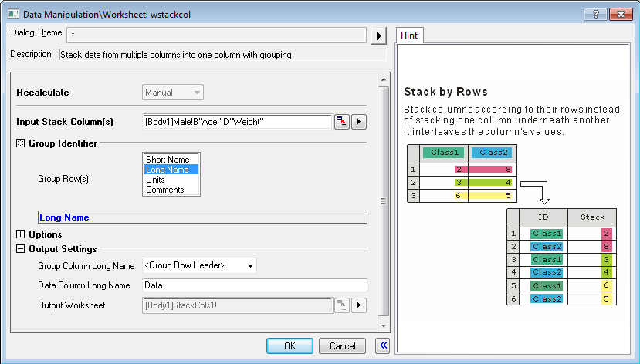Collapse the Group Identifier section
The image size is (640, 364).
click(21, 143)
